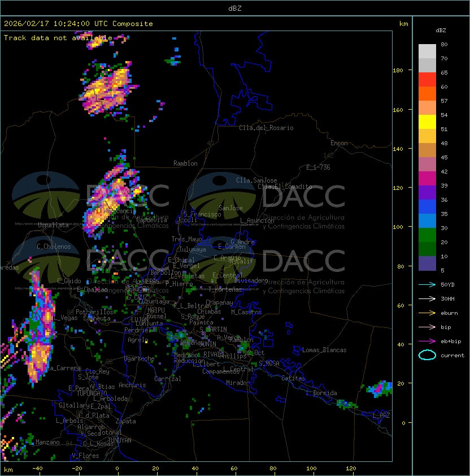Select the slate bottom swatch in dBZ scale
Image resolution: width=470 pixels, height=476 pixels.
tap(427, 263)
